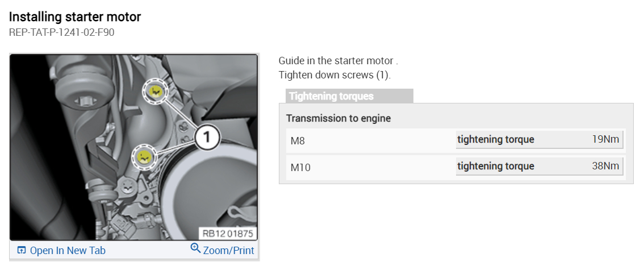
Task: Select the Tightening torques tab header
Action: [332, 96]
